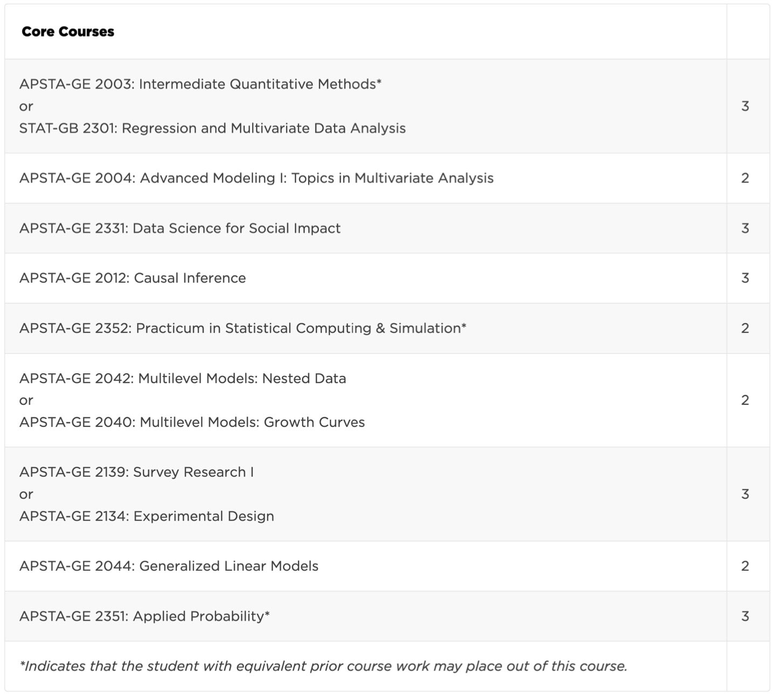This screenshot has height=700, width=777.
Task: Click the 'or' between Survey Research and Experimental Design
Action: pyautogui.click(x=26, y=495)
